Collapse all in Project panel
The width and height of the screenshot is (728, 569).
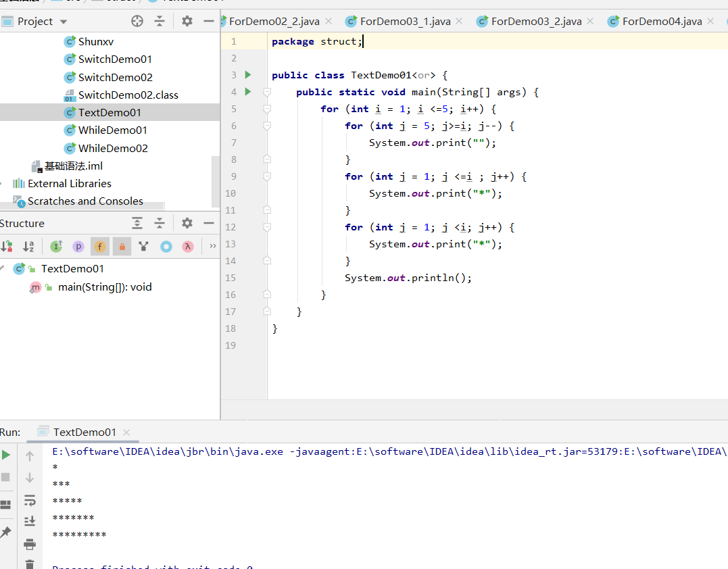click(160, 21)
